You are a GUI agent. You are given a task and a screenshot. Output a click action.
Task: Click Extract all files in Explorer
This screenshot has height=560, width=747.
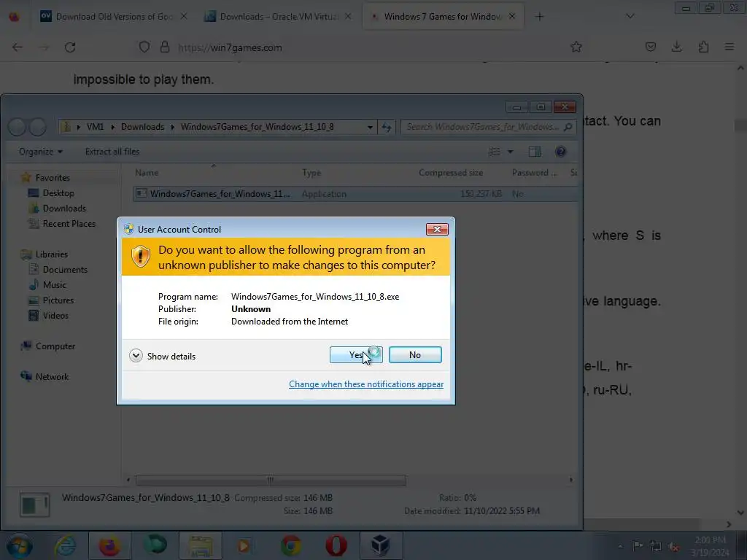(112, 152)
